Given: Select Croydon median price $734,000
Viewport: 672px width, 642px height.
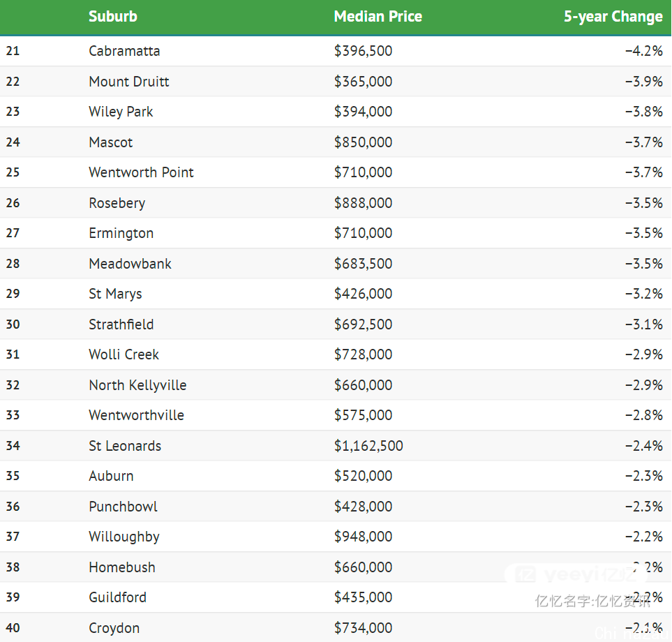Looking at the screenshot, I should tap(363, 628).
